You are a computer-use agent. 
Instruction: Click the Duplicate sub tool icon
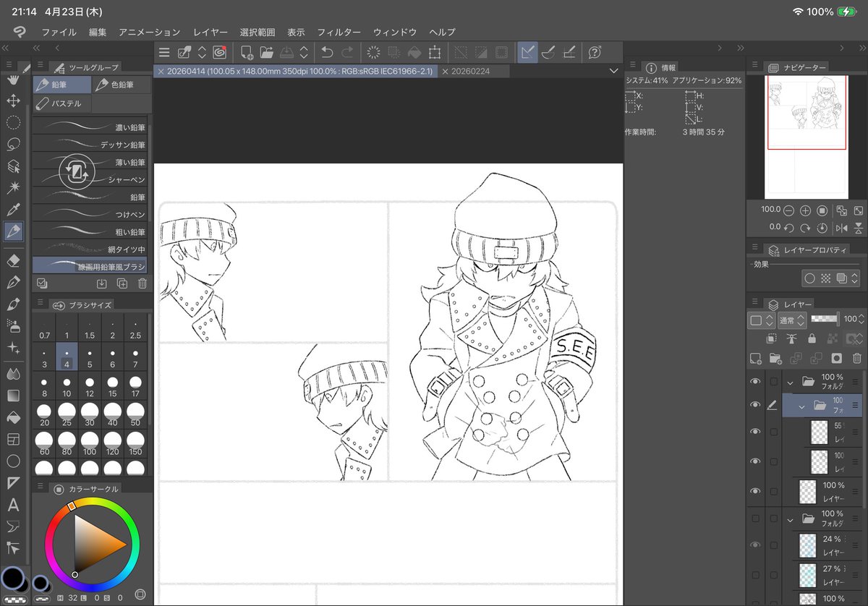122,283
